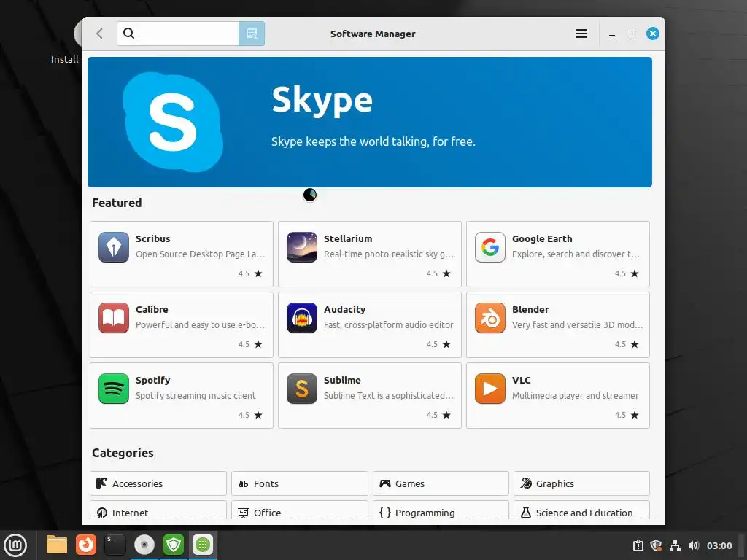This screenshot has width=747, height=560.
Task: Click the Fonts 'ab' icon
Action: pos(243,484)
